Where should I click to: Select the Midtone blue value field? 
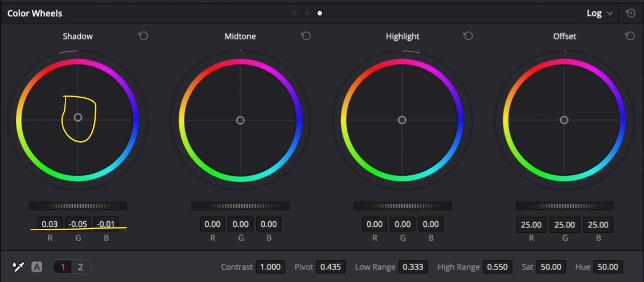[269, 224]
